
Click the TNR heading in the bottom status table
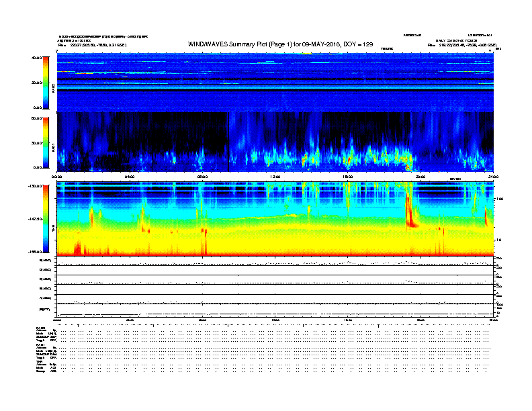click(39, 361)
